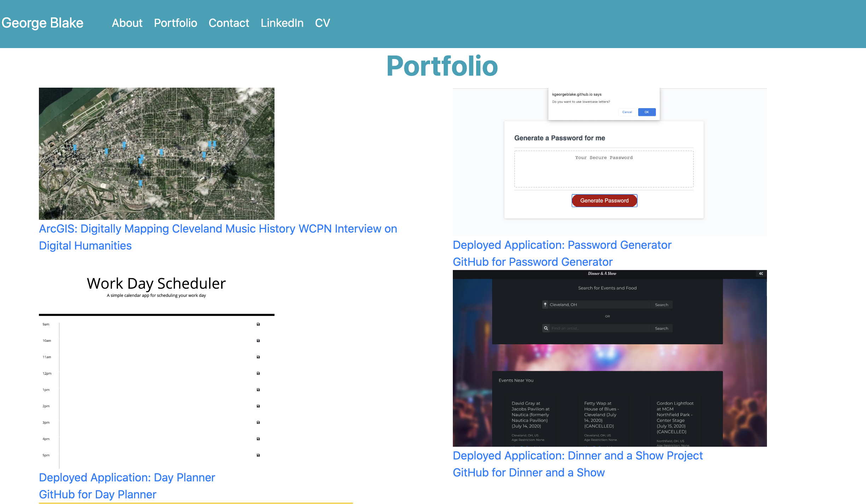Click the Generate Password red button
Screen dimensions: 866x504
(x=605, y=200)
